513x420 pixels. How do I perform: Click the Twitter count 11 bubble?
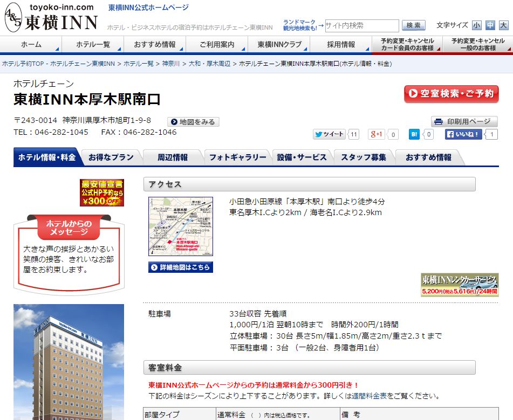point(353,134)
